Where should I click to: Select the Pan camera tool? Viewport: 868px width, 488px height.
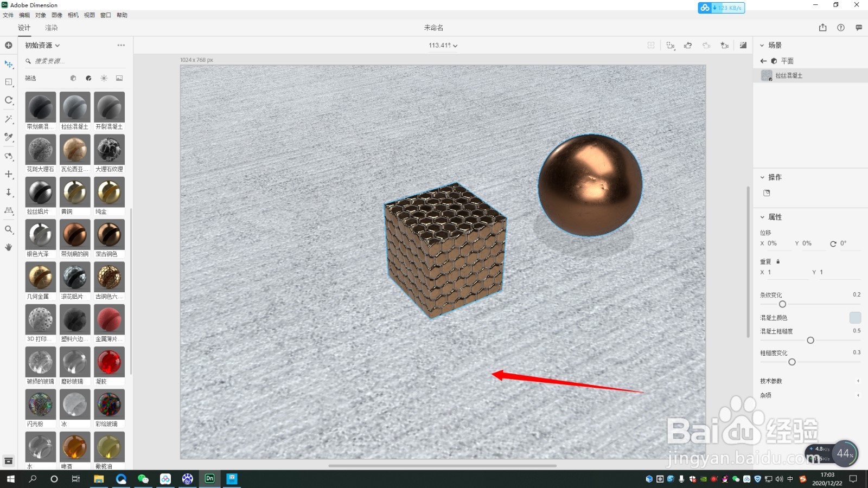click(x=9, y=174)
